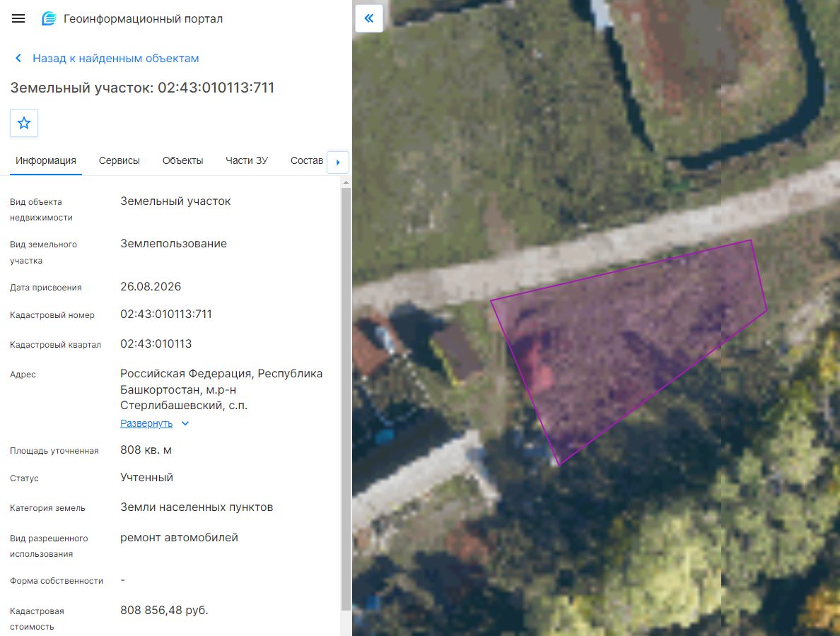Click the area value 808 кв. м
Viewport: 840px width, 636px height.
146,450
